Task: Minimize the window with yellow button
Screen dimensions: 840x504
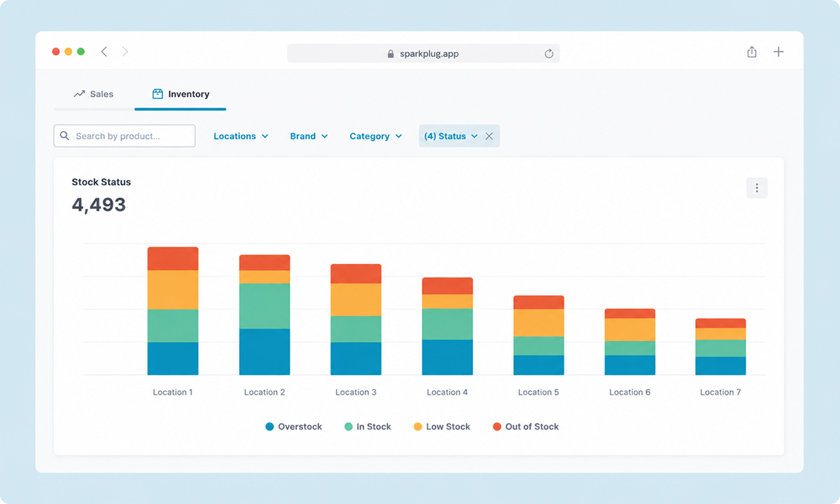Action: coord(68,52)
